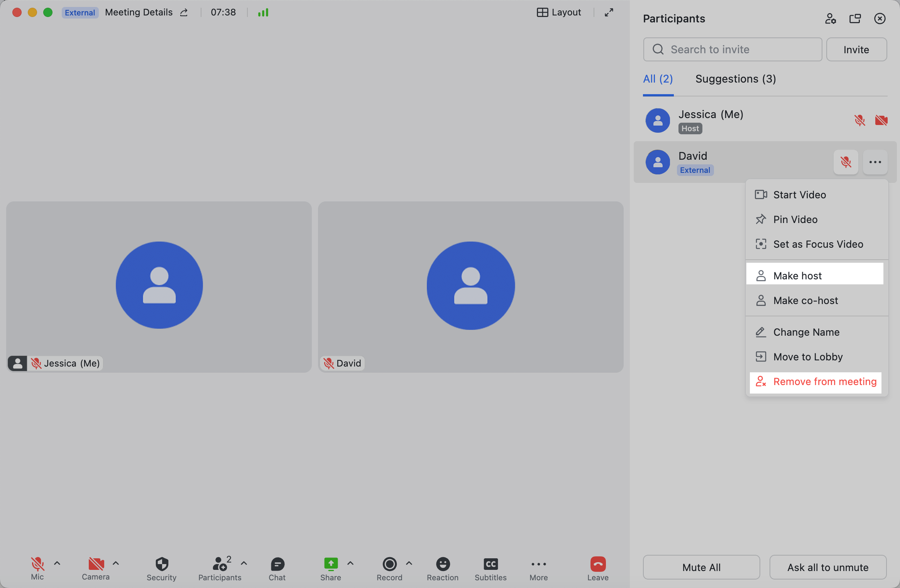900x588 pixels.
Task: Expand the Record options chevron
Action: [409, 563]
